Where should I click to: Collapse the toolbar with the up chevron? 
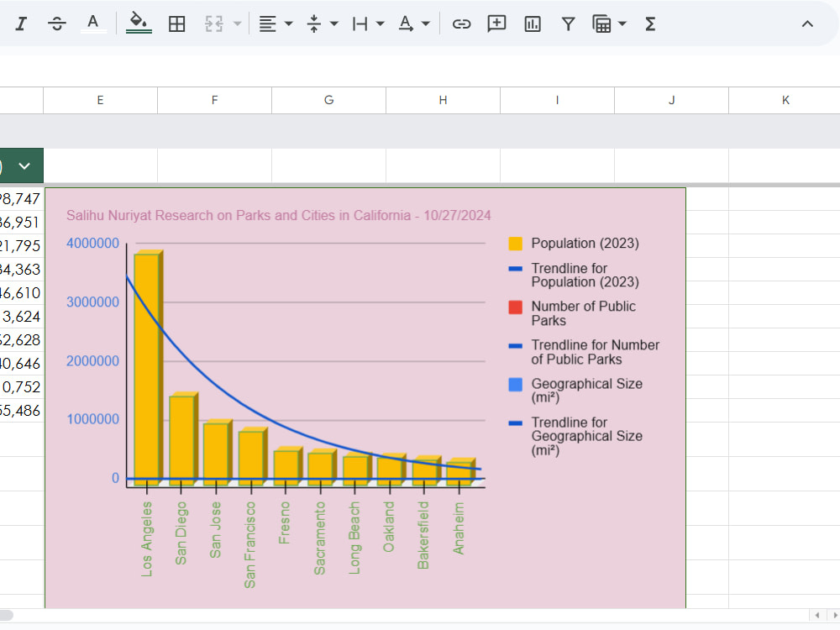tap(807, 24)
